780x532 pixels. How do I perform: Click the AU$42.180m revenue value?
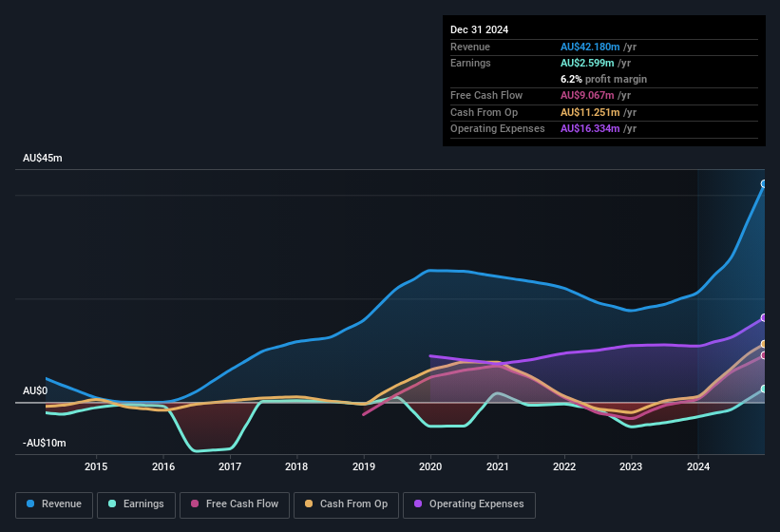(590, 47)
